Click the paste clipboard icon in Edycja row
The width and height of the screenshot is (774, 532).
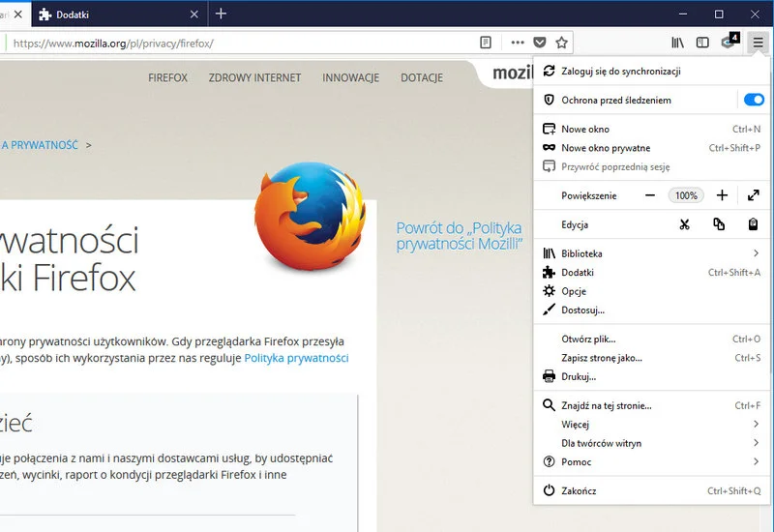point(753,224)
